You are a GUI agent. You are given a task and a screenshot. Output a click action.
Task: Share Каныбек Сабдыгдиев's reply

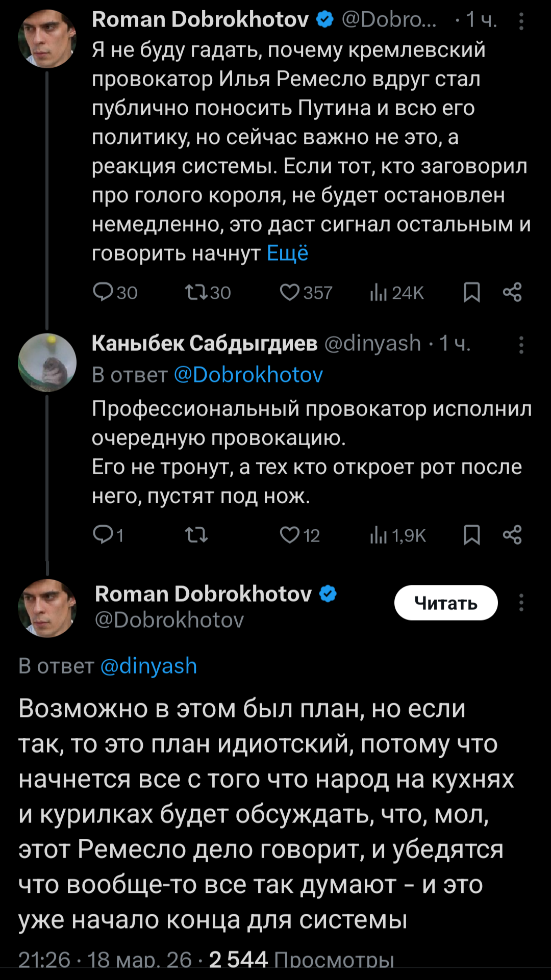coord(512,535)
